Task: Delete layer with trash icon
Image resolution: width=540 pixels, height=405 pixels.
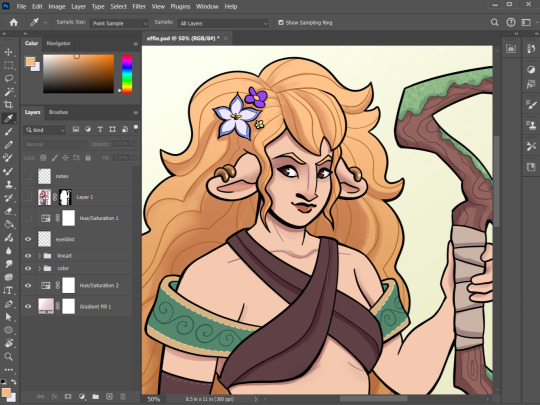Action: pyautogui.click(x=123, y=396)
